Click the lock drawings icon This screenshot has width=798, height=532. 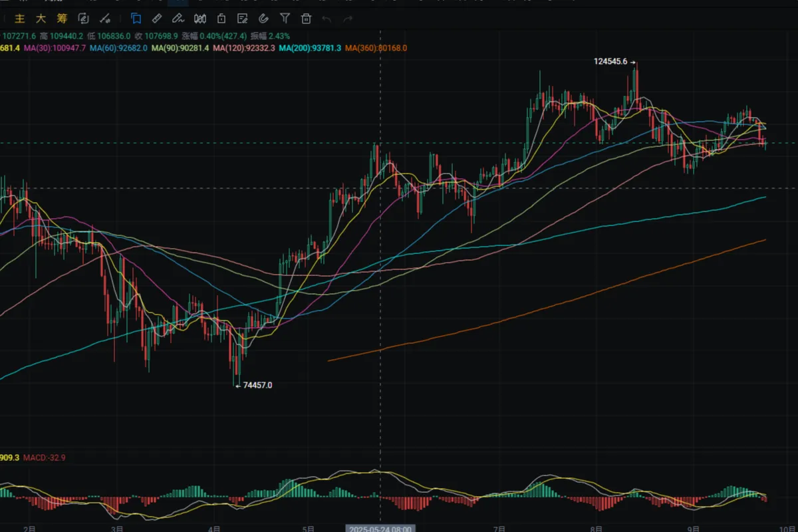[221, 19]
